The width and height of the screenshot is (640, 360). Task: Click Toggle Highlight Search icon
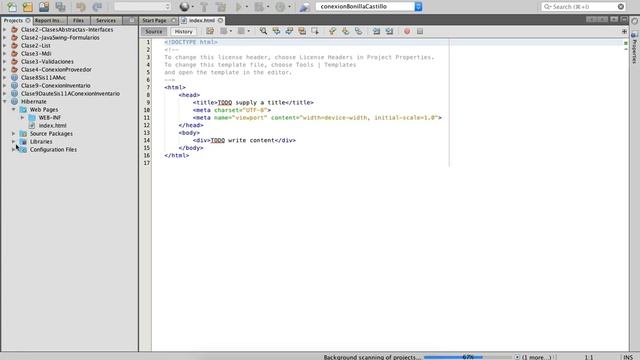pos(302,31)
